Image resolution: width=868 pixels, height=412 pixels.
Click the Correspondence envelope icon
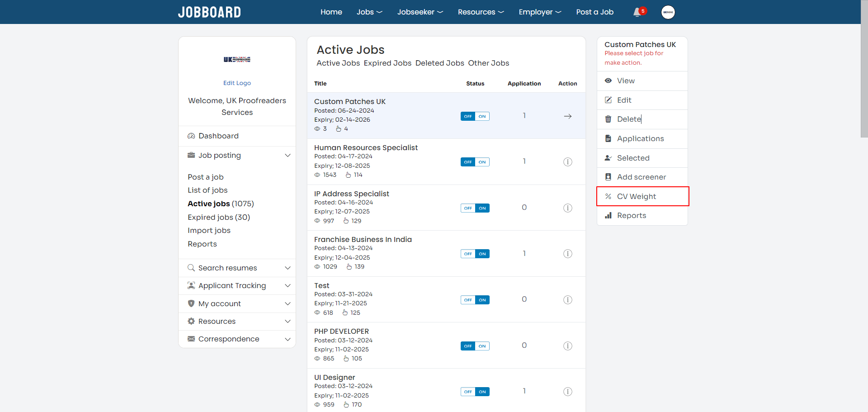coord(191,339)
